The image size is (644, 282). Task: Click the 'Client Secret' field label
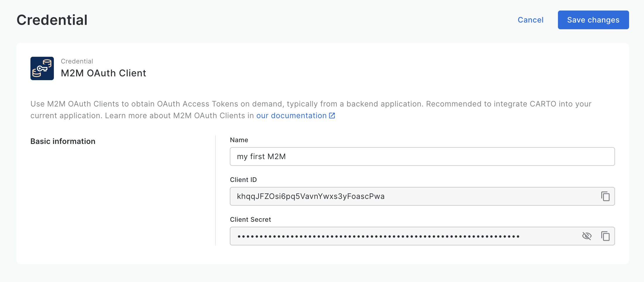click(x=250, y=220)
